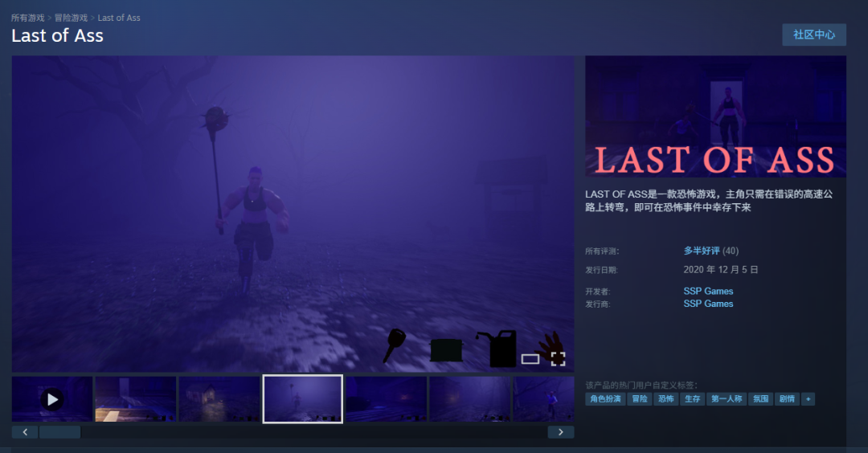The image size is (868, 453).
Task: Go to 所有游戏 breadcrumb link
Action: pos(27,18)
